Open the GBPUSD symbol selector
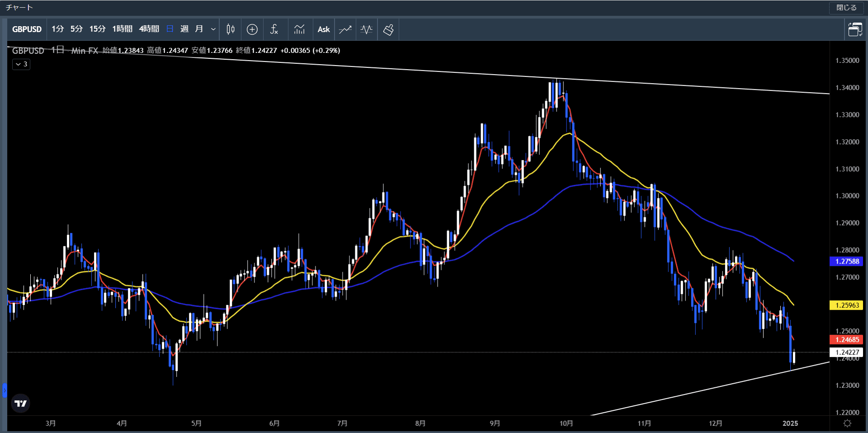The height and width of the screenshot is (433, 868). pos(27,29)
